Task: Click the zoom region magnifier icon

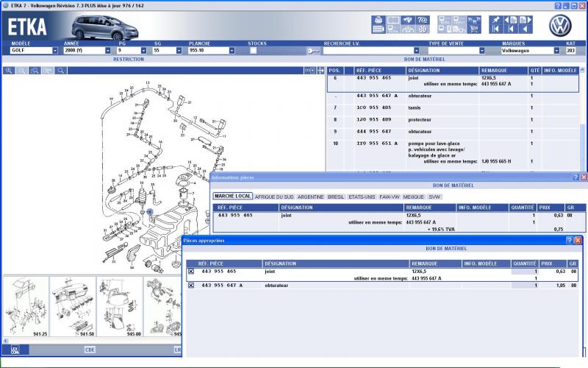Action: (35, 71)
